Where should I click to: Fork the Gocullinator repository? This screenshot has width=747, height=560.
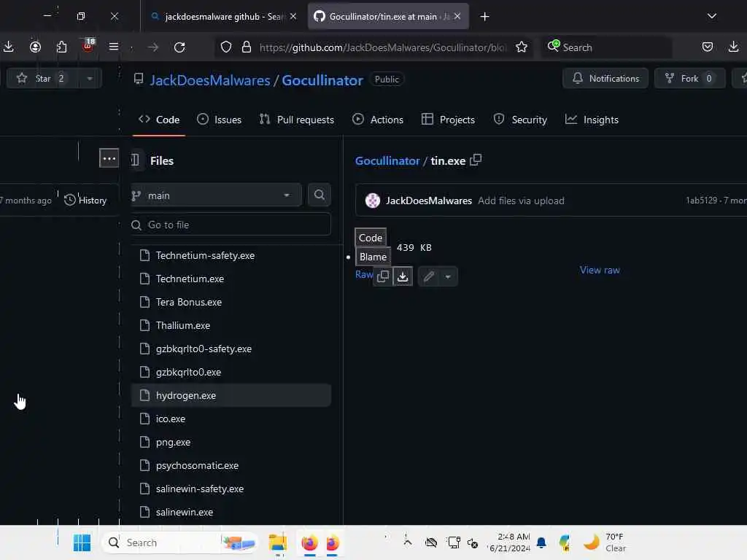coord(689,79)
